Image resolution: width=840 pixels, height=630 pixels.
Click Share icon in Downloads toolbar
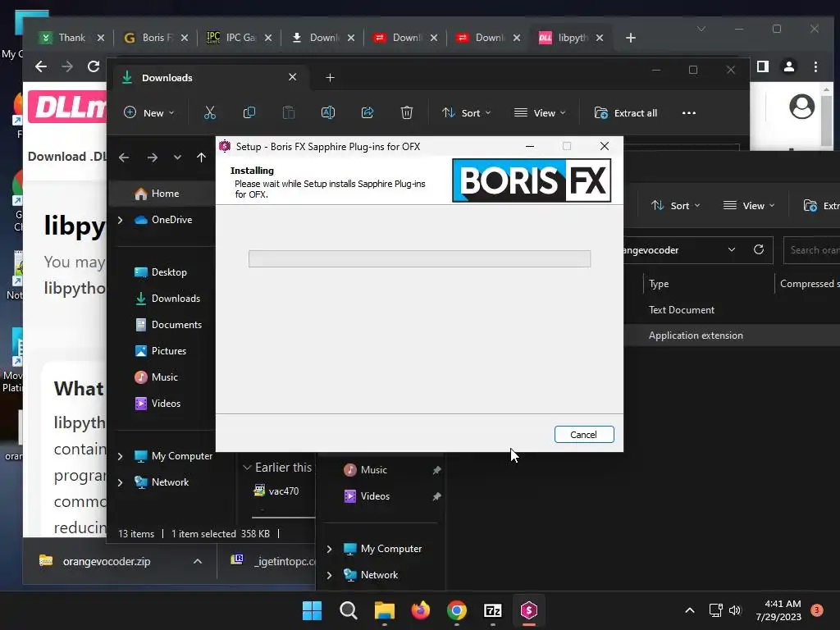click(367, 112)
